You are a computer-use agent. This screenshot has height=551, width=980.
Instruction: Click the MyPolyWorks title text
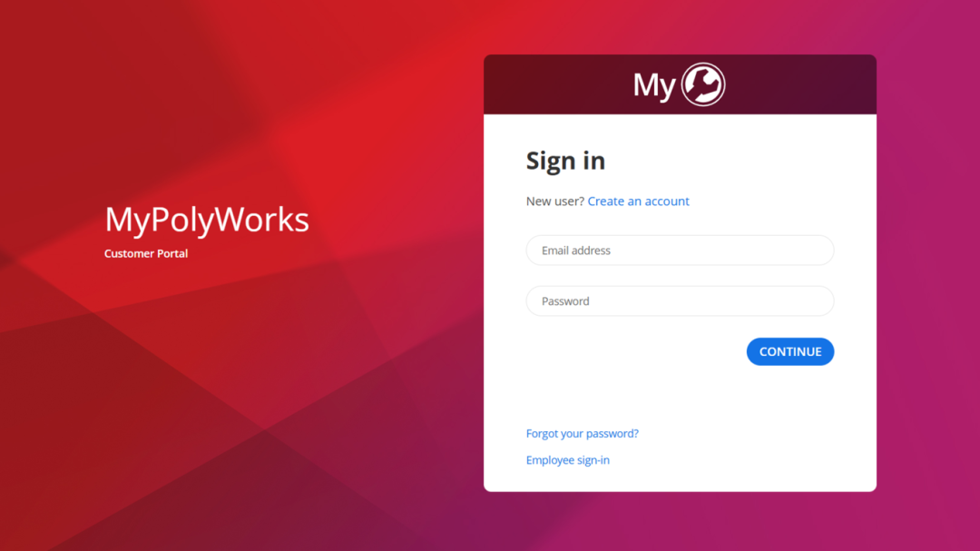pos(207,220)
